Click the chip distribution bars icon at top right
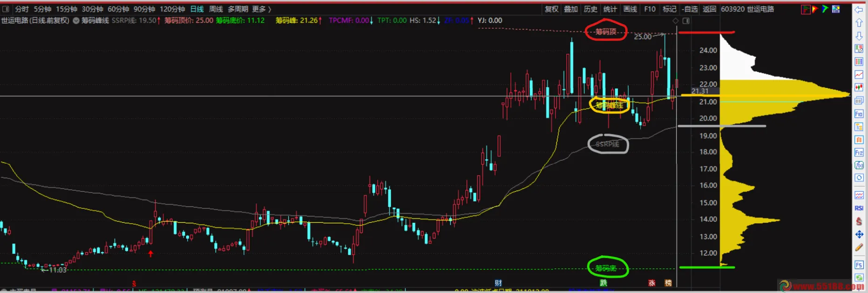868x293 pixels. [x=806, y=9]
